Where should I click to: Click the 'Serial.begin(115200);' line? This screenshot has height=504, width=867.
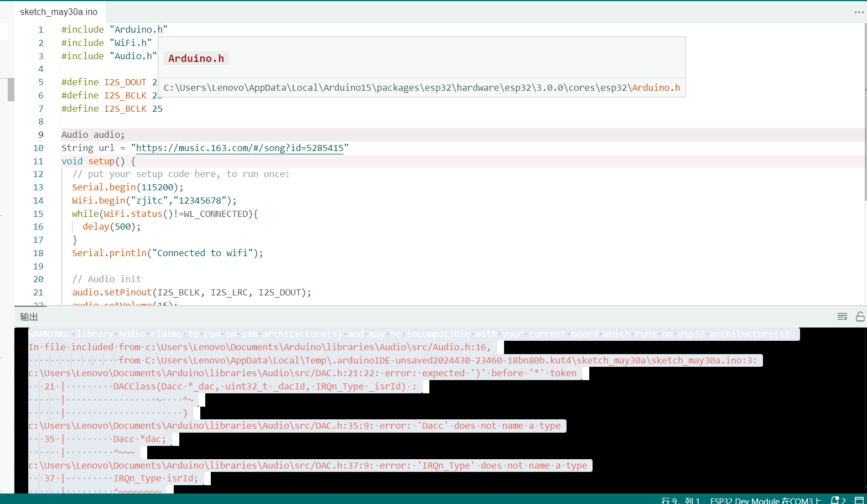pyautogui.click(x=128, y=187)
